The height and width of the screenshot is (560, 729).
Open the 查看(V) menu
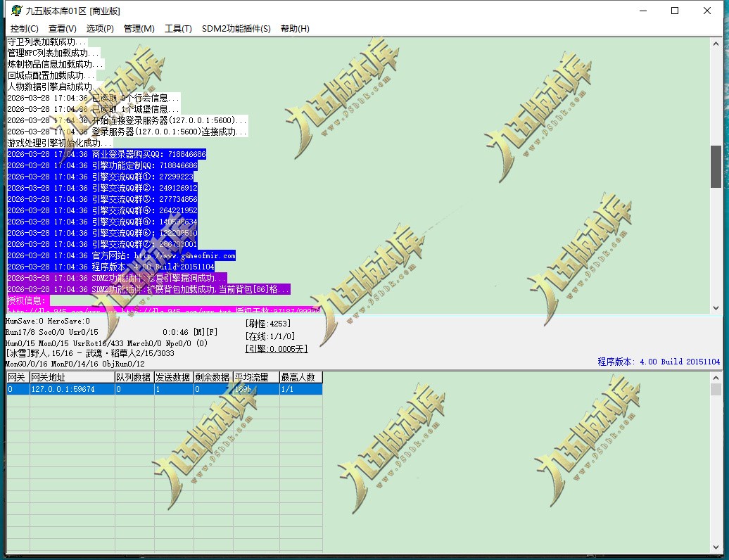(x=63, y=29)
